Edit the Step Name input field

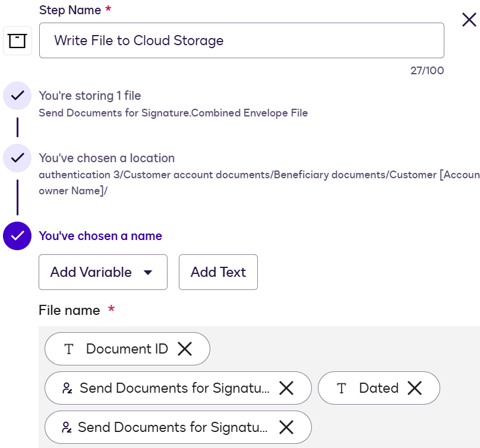242,40
